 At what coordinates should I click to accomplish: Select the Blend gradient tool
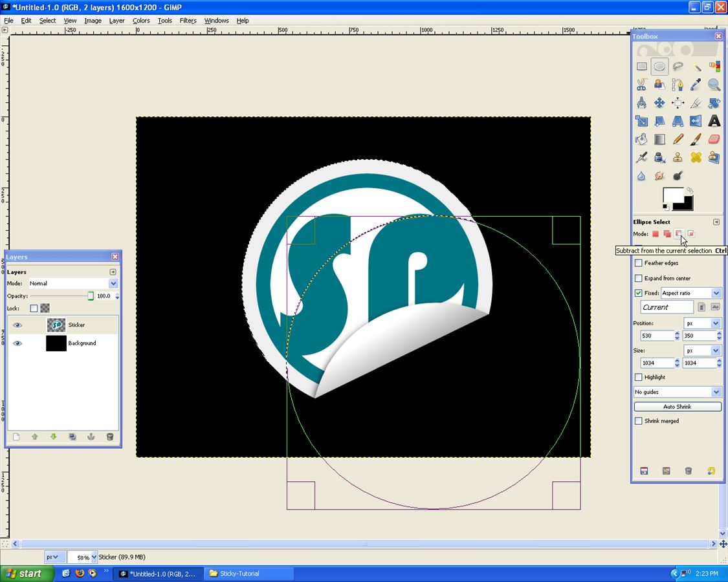tap(660, 139)
